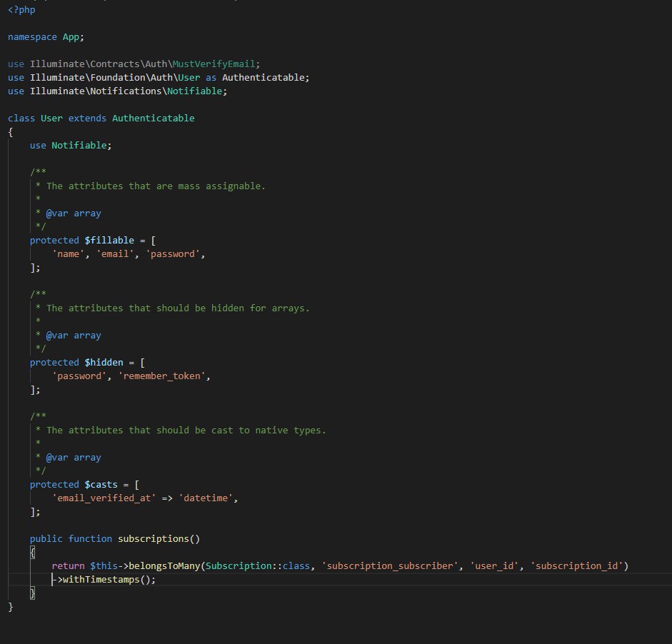Click 'extends' keyword in the class declaration
The width and height of the screenshot is (672, 644).
click(x=87, y=119)
